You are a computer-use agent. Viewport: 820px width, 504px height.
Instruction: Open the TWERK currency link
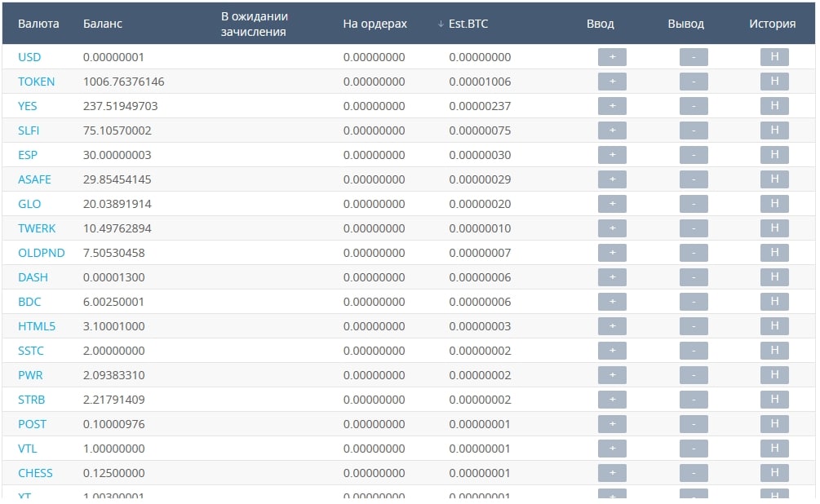[37, 228]
